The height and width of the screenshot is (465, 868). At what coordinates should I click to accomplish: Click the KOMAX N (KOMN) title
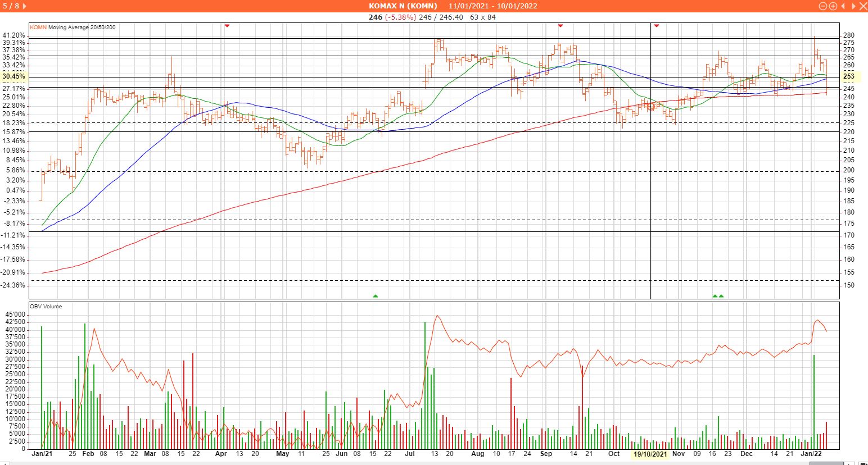click(x=403, y=6)
